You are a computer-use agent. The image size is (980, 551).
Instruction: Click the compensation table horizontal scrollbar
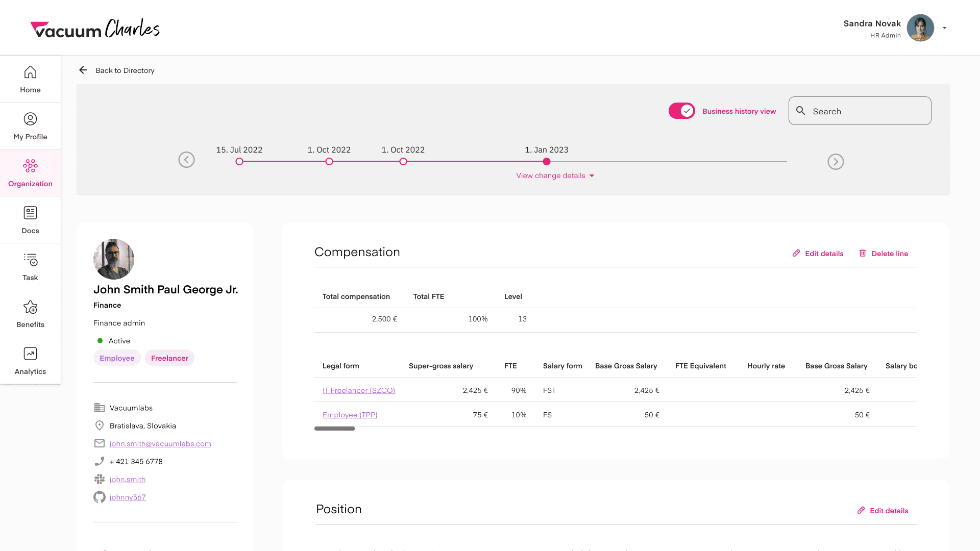pyautogui.click(x=334, y=429)
